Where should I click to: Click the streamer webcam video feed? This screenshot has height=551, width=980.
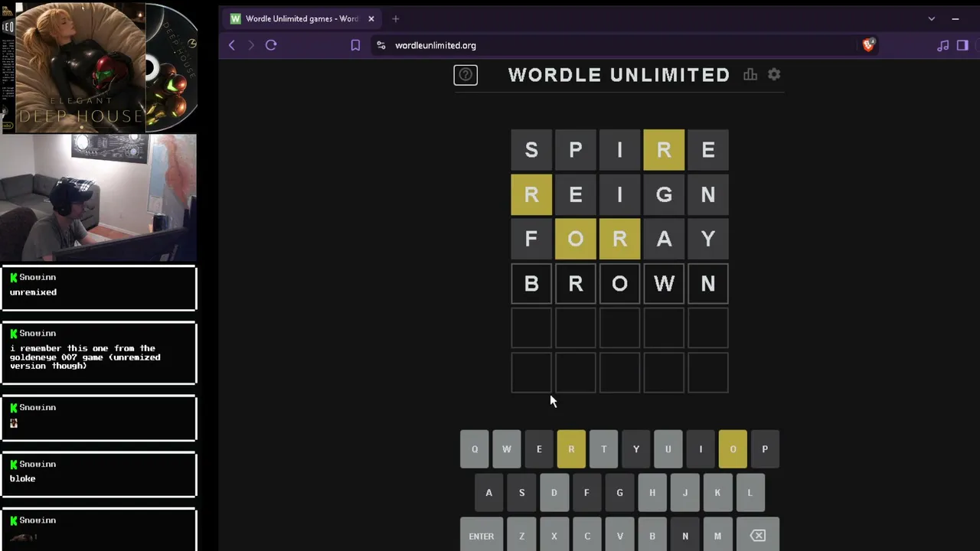(x=99, y=198)
